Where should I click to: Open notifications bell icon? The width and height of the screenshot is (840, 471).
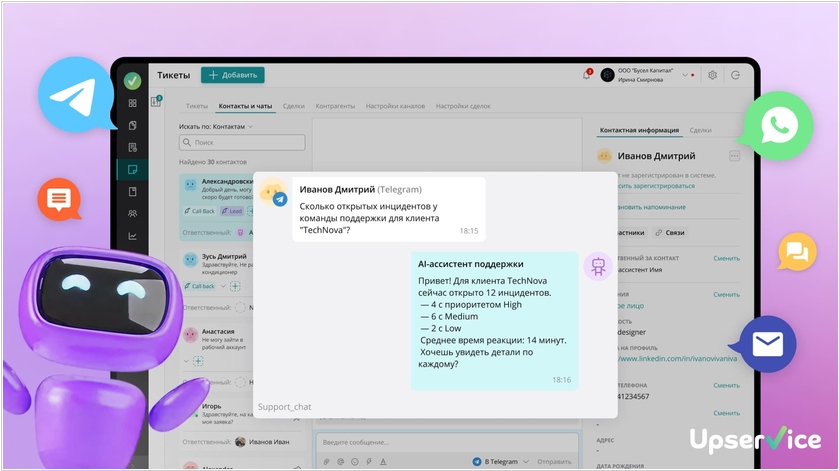(x=587, y=75)
